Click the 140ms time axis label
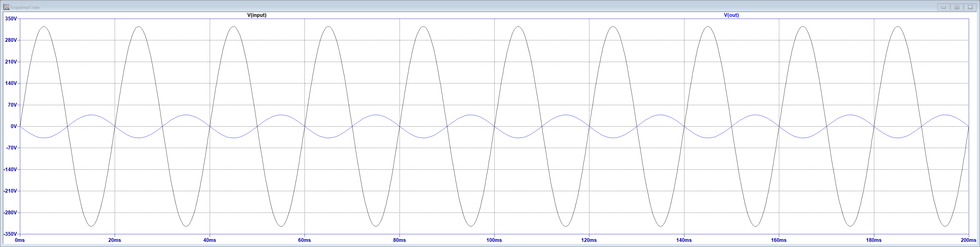The height and width of the screenshot is (247, 980). coord(684,240)
